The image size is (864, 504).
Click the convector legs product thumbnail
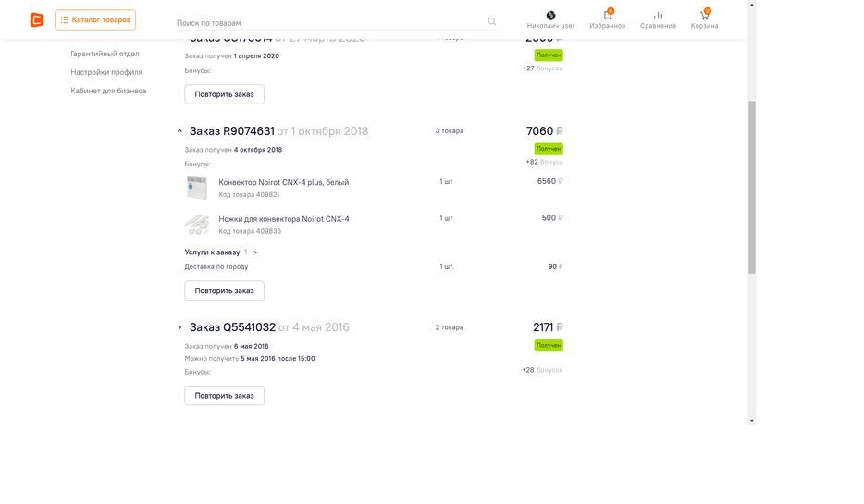click(197, 225)
